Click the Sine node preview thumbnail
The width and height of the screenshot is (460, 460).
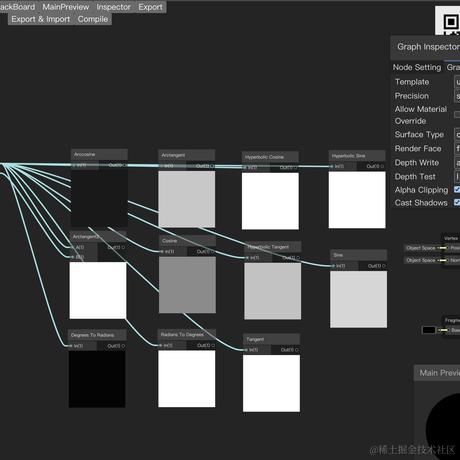[358, 299]
